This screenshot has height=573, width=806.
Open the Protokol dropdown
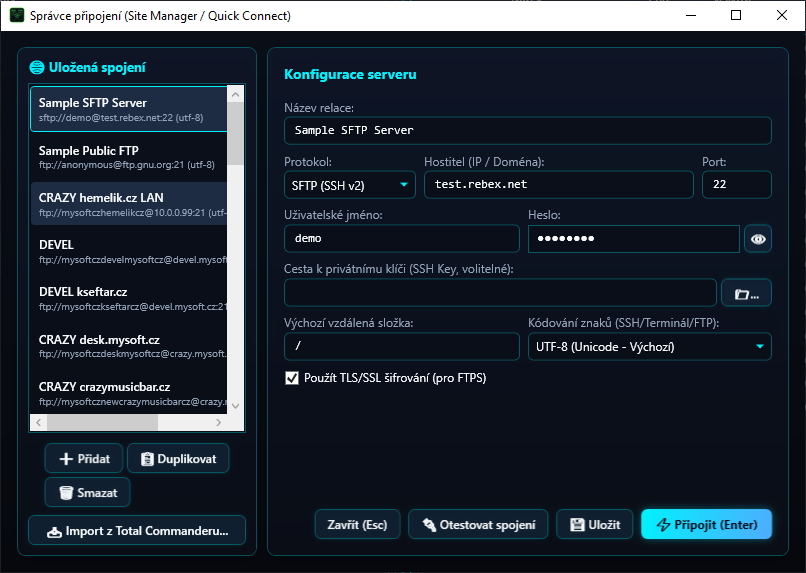(350, 185)
